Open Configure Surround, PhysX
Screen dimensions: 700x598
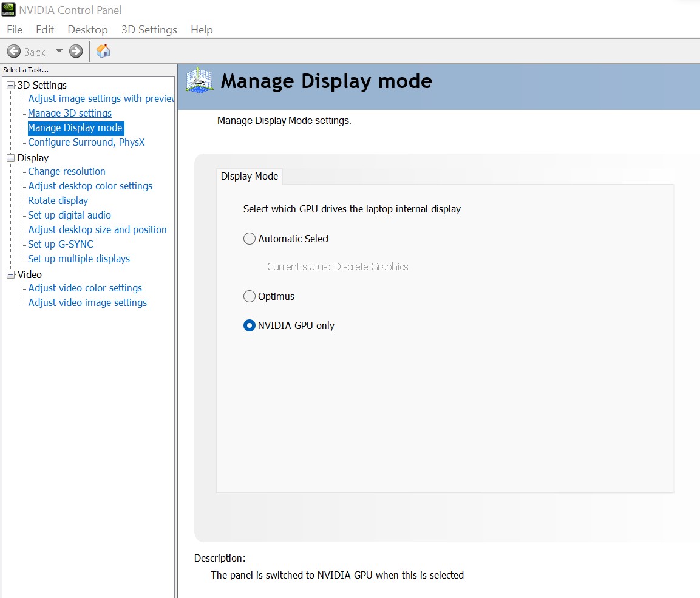86,142
